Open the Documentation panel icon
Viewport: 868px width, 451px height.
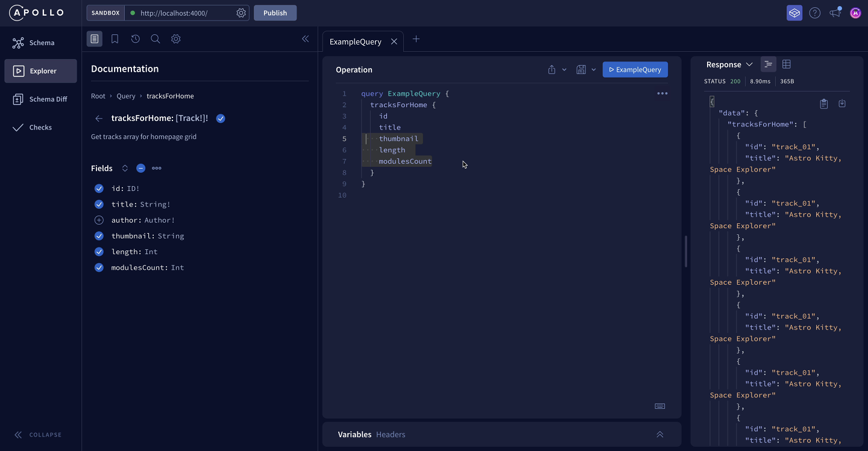(x=95, y=39)
